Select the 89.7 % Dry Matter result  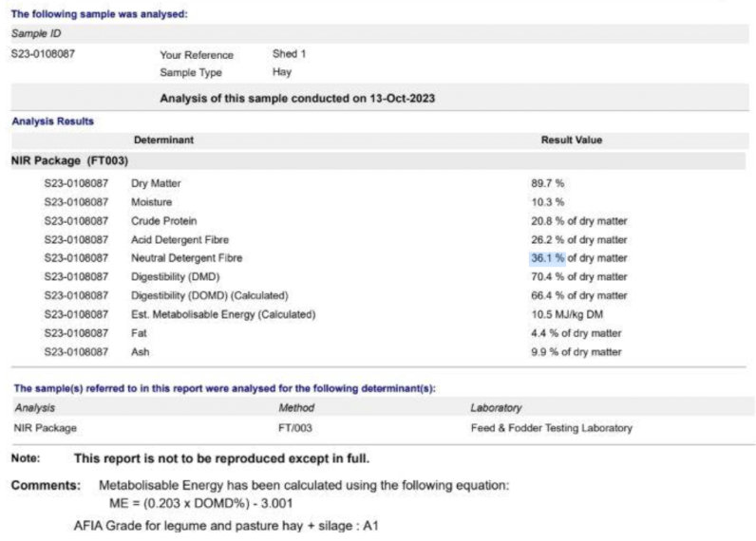pyautogui.click(x=544, y=182)
